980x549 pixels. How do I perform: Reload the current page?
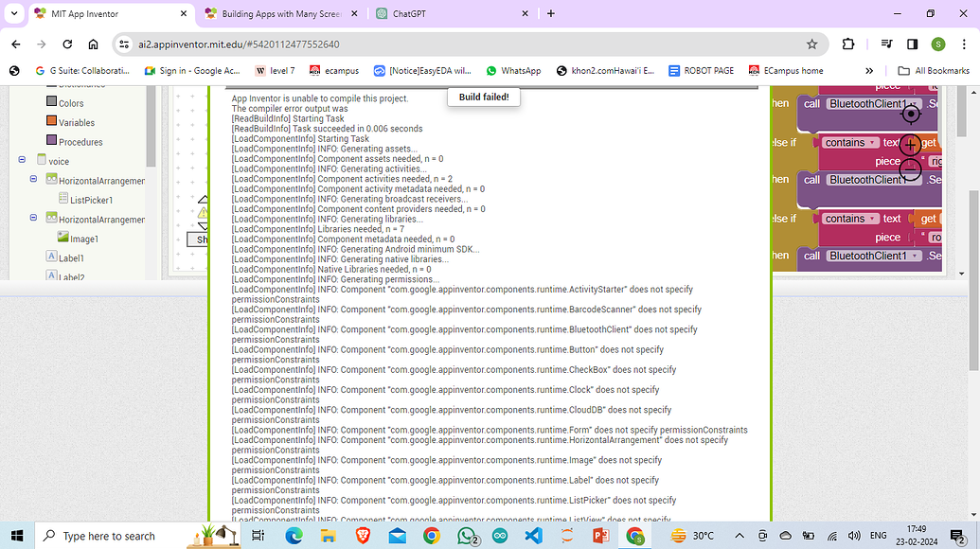tap(67, 44)
